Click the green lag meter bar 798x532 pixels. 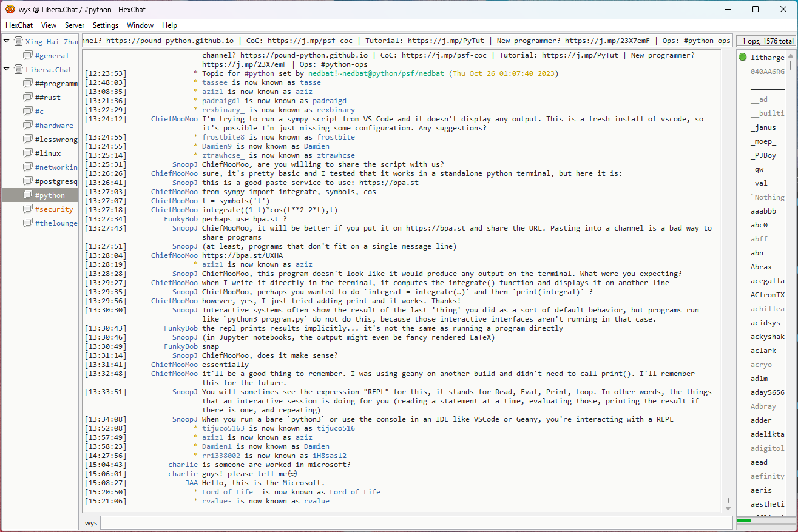[x=744, y=520]
